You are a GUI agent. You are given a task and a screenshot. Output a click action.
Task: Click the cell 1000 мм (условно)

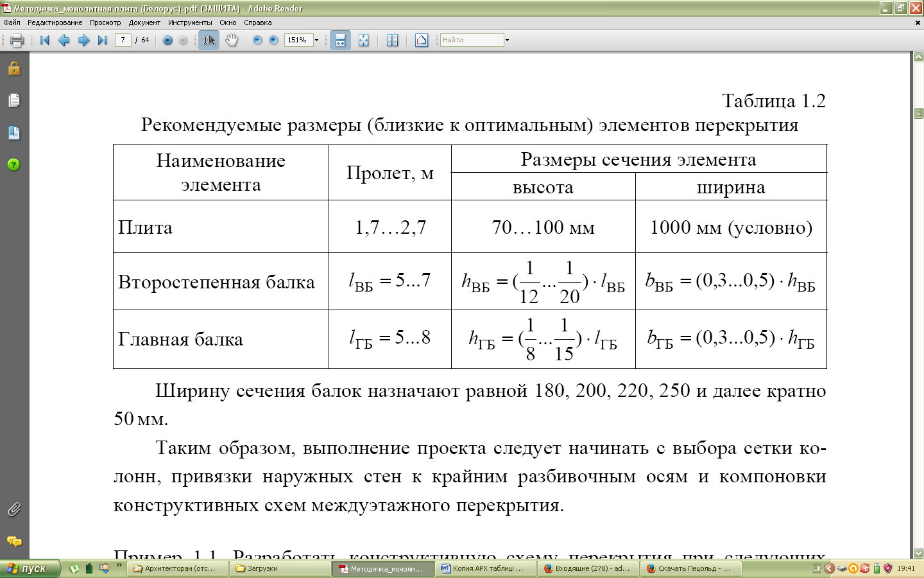click(731, 227)
